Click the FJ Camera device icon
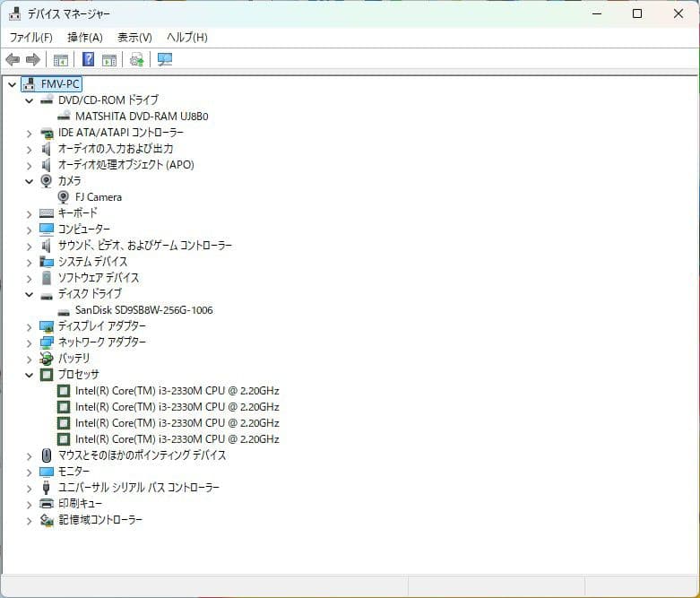 [64, 197]
